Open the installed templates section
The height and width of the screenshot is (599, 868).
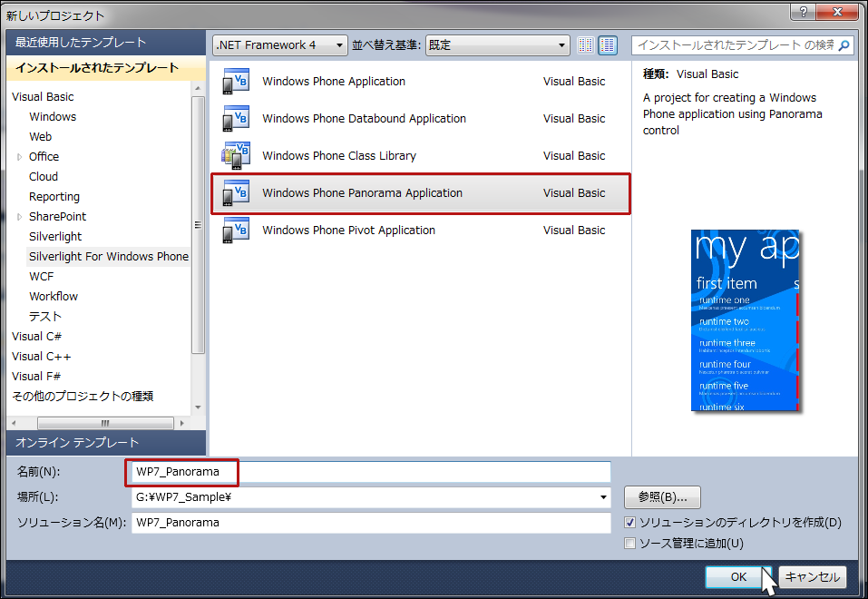point(106,67)
